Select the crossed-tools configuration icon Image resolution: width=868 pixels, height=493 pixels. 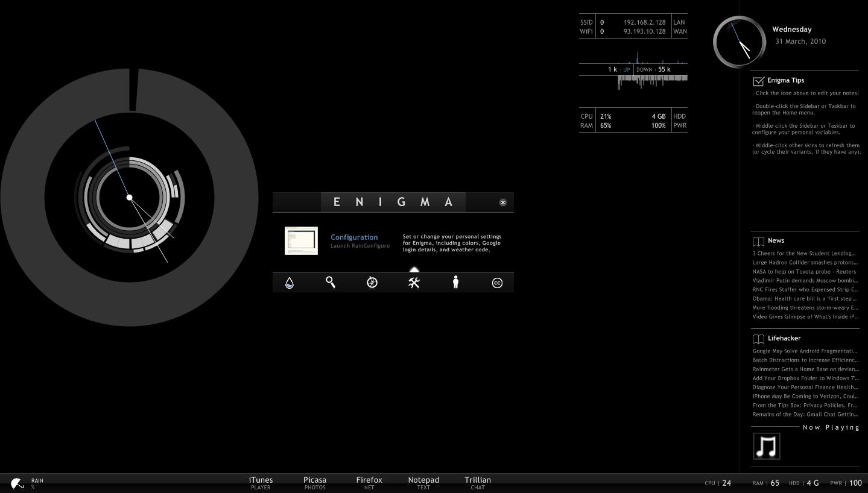[x=414, y=282]
